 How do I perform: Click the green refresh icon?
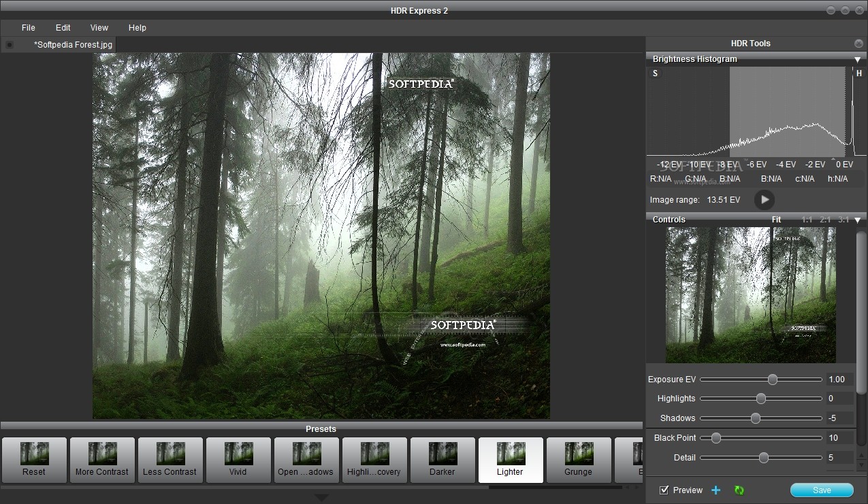click(739, 490)
